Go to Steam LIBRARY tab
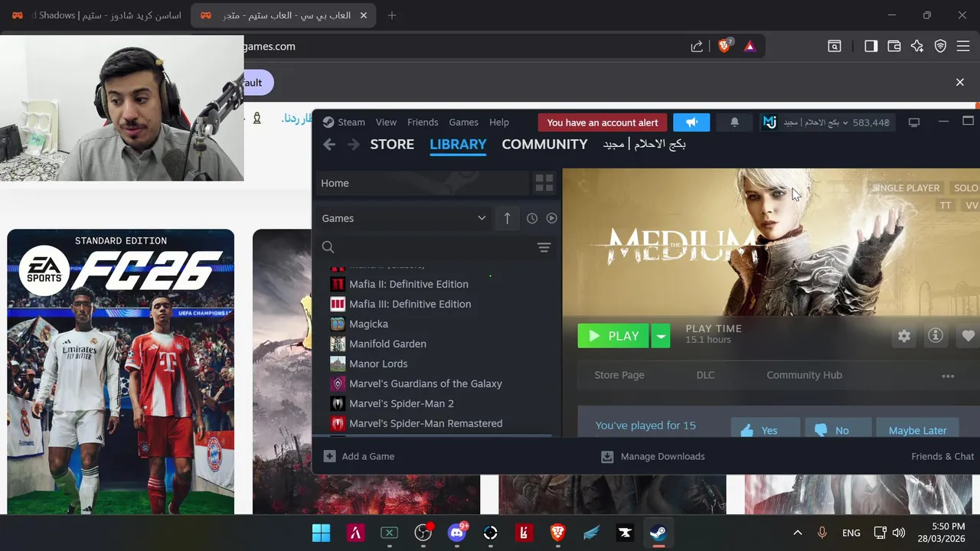 [458, 145]
